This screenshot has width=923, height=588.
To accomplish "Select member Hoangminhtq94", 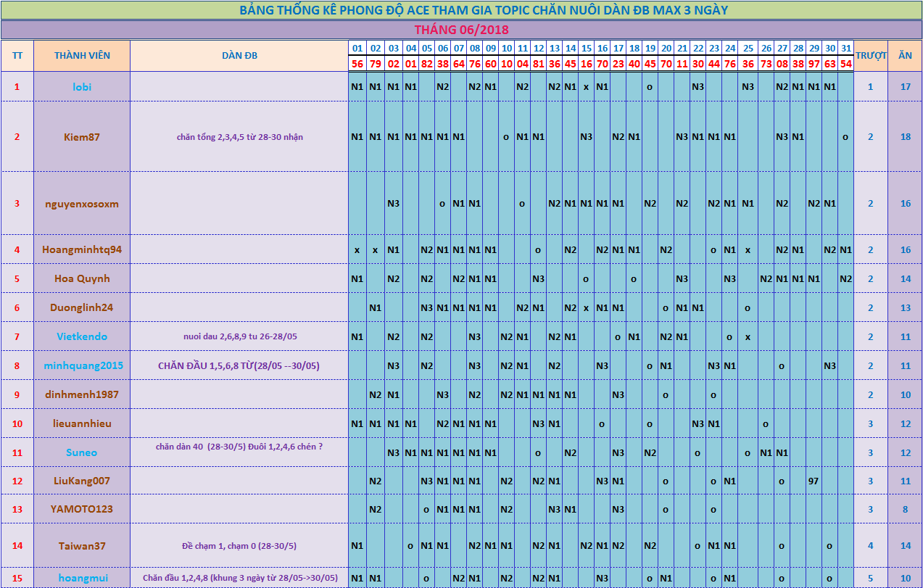I will click(82, 249).
